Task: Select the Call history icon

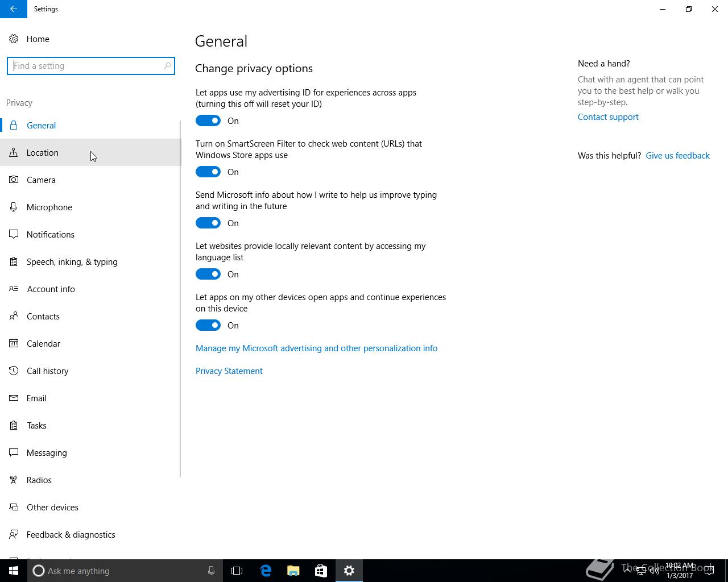Action: (x=14, y=371)
